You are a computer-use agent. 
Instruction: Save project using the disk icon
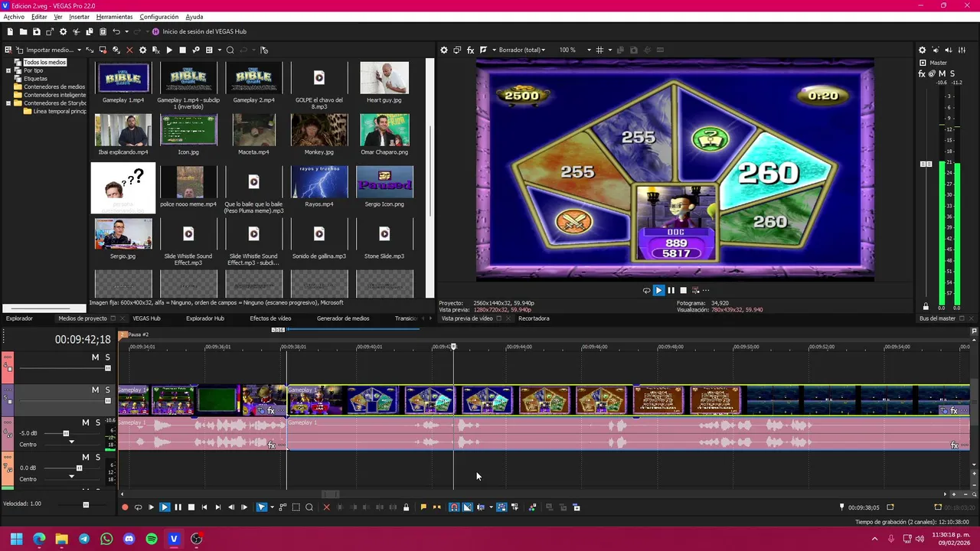[36, 31]
